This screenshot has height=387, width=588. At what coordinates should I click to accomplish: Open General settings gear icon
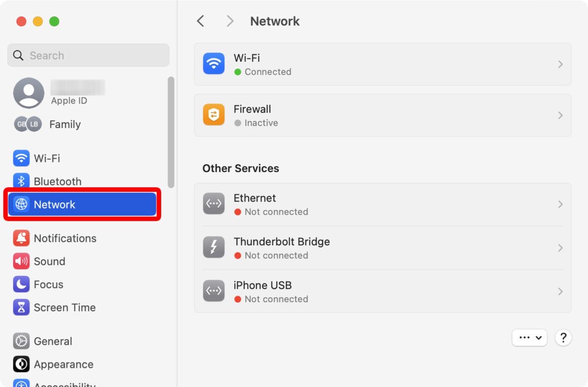[21, 341]
